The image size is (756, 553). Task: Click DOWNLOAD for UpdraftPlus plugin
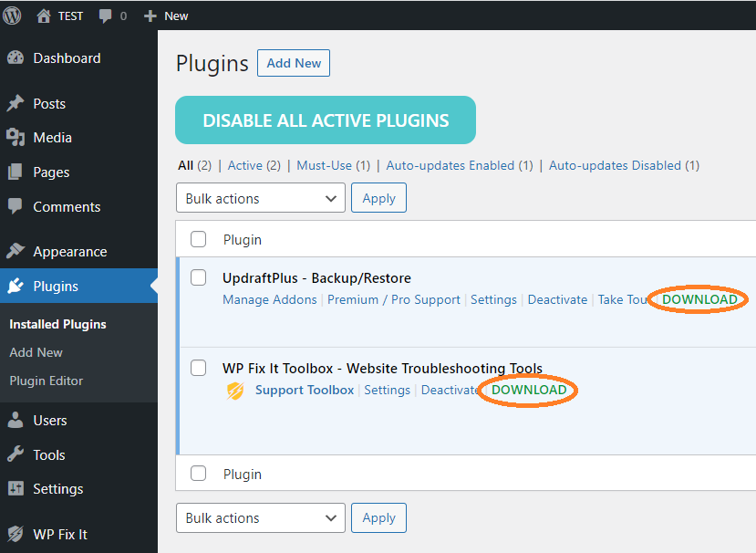699,299
